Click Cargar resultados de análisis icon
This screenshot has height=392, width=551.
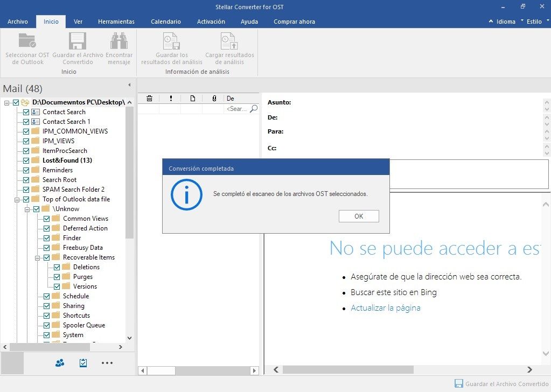229,41
